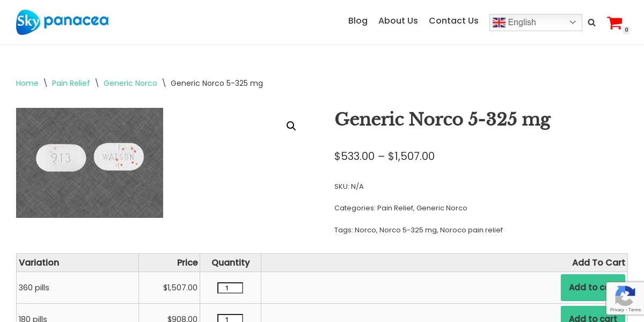Go to Contact Us page
Viewport: 644px width, 322px height.
pos(453,21)
